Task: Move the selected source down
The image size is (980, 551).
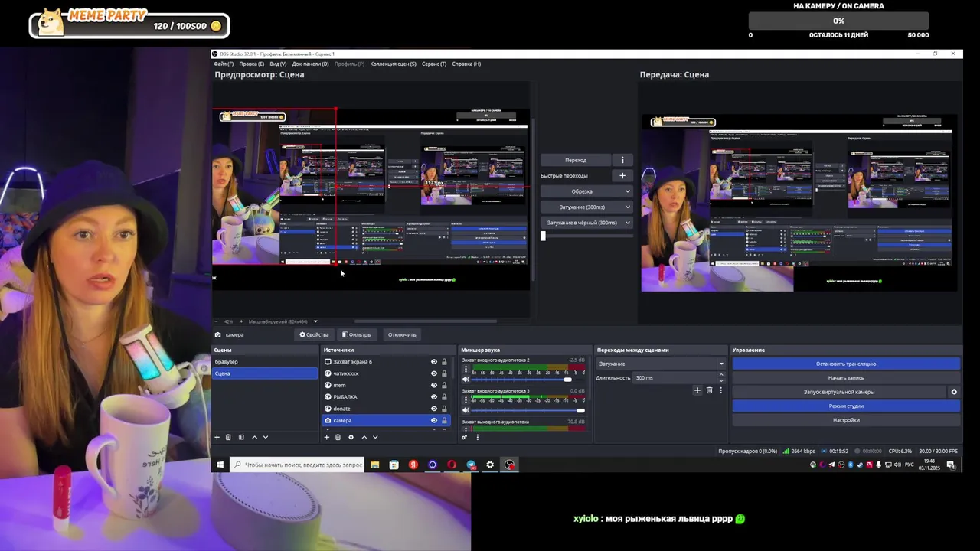Action: click(x=375, y=437)
